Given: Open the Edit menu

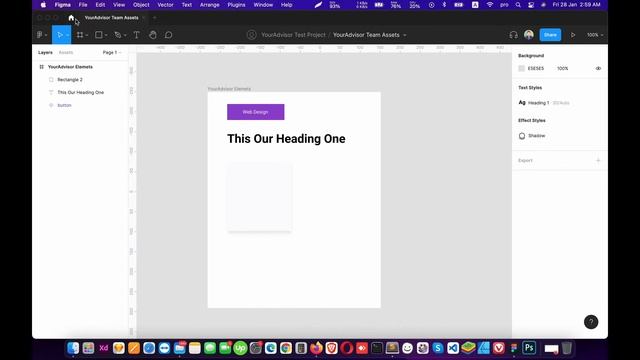Looking at the screenshot, I should click(100, 5).
